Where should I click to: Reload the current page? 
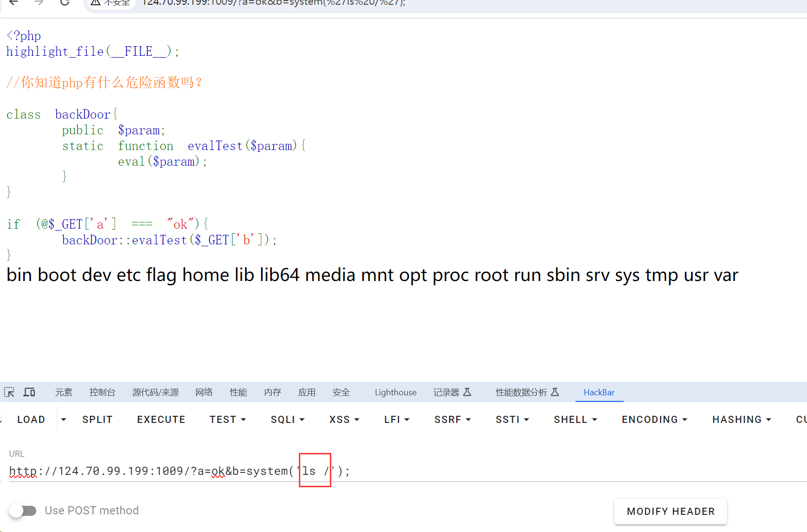(65, 2)
